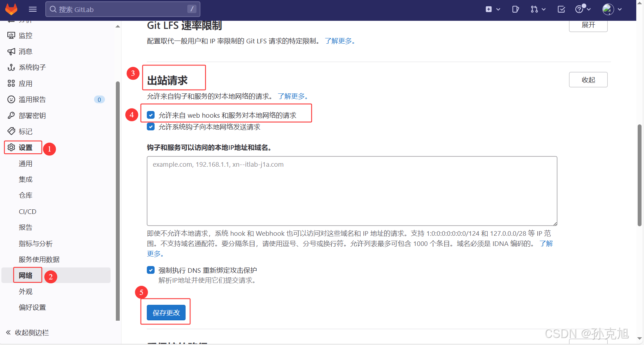Click the sidebar scrollbar thumb

point(118,201)
